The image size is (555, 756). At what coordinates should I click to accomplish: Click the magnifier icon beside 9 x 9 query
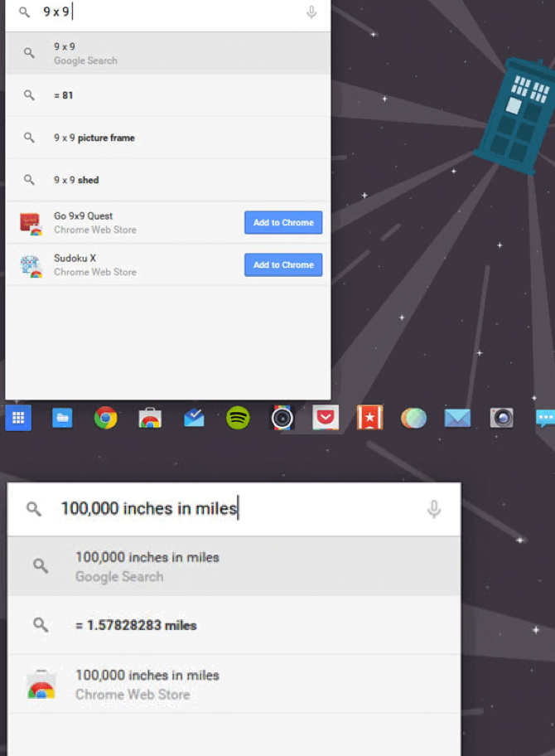click(24, 12)
